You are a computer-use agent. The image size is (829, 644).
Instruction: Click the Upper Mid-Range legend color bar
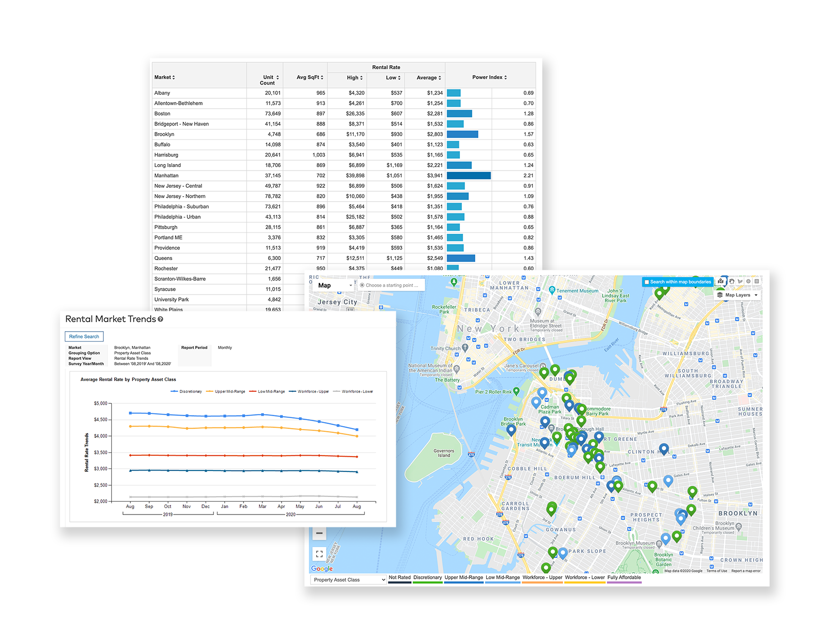pyautogui.click(x=463, y=582)
